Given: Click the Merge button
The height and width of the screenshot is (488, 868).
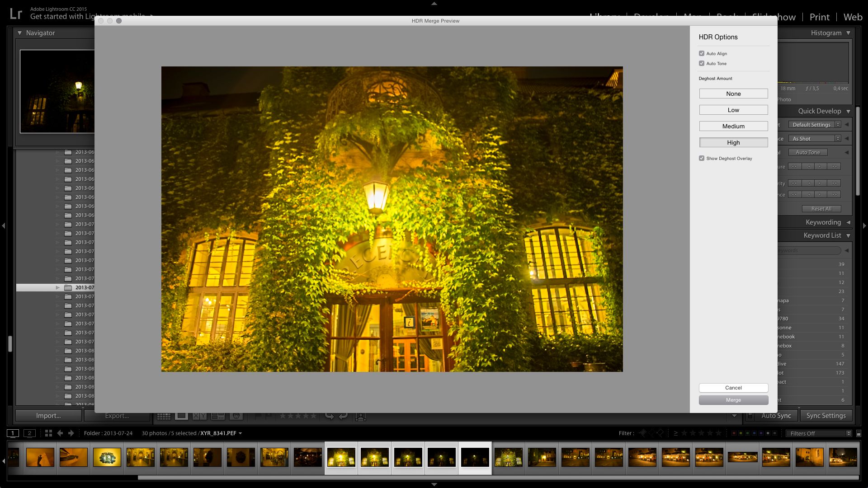Looking at the screenshot, I should click(x=733, y=400).
